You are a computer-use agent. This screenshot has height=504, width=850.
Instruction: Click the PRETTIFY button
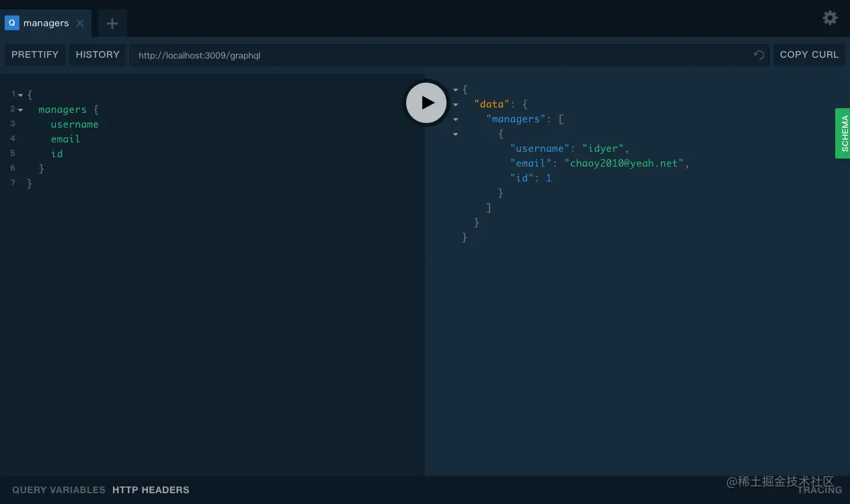tap(35, 54)
